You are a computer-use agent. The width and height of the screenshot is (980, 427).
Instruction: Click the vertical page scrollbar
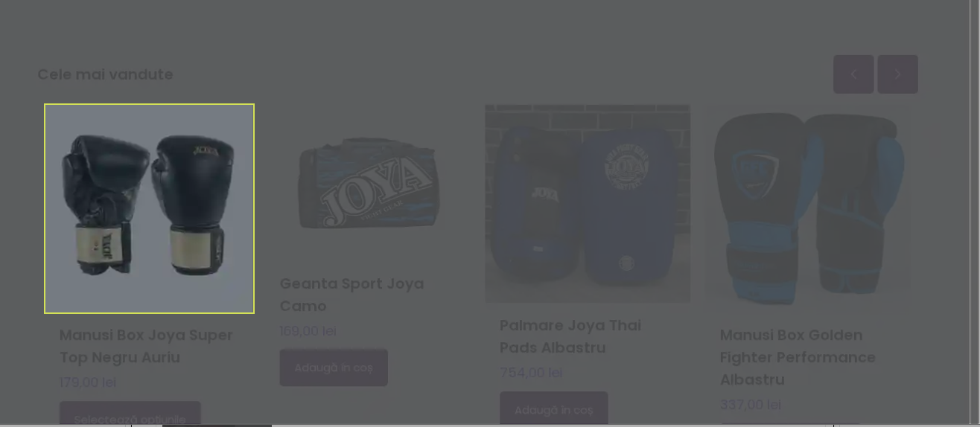point(975,213)
